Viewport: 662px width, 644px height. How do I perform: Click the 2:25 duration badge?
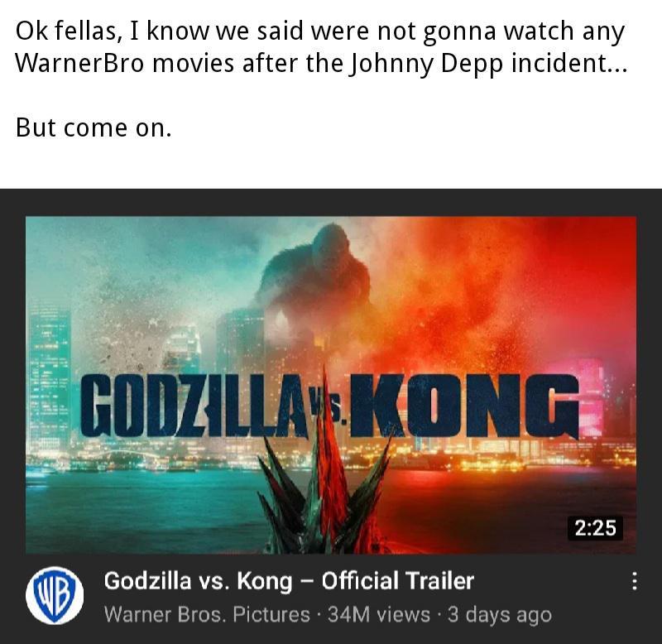pyautogui.click(x=595, y=528)
